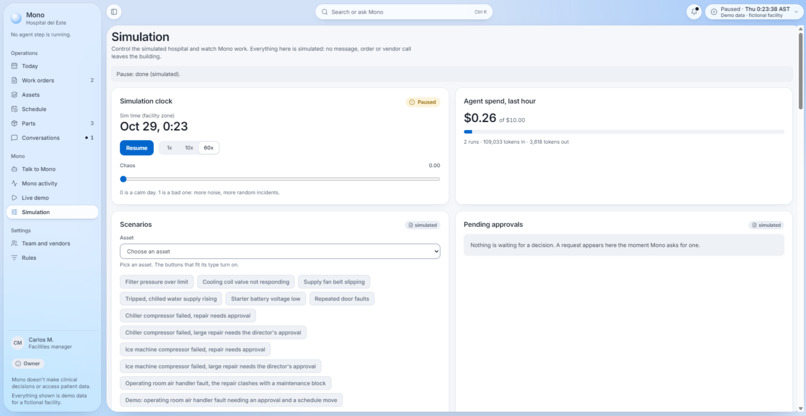This screenshot has width=806, height=416.
Task: Click the Mono activity pulse icon
Action: 14,183
